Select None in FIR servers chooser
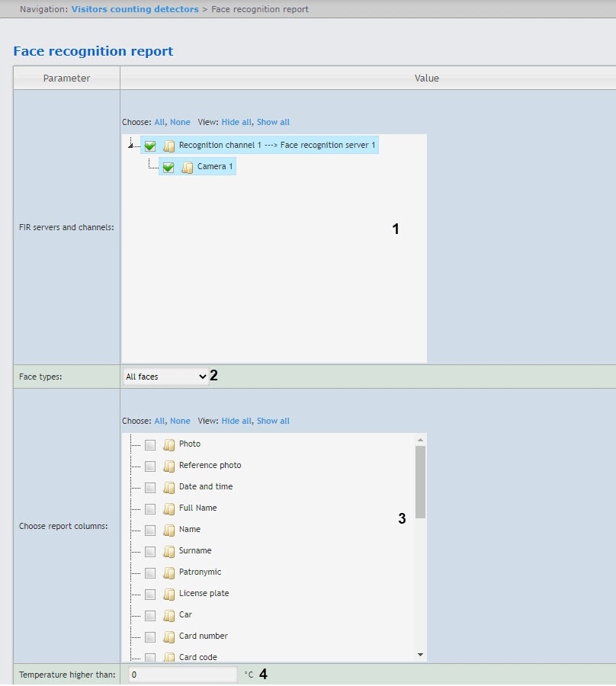 (180, 122)
